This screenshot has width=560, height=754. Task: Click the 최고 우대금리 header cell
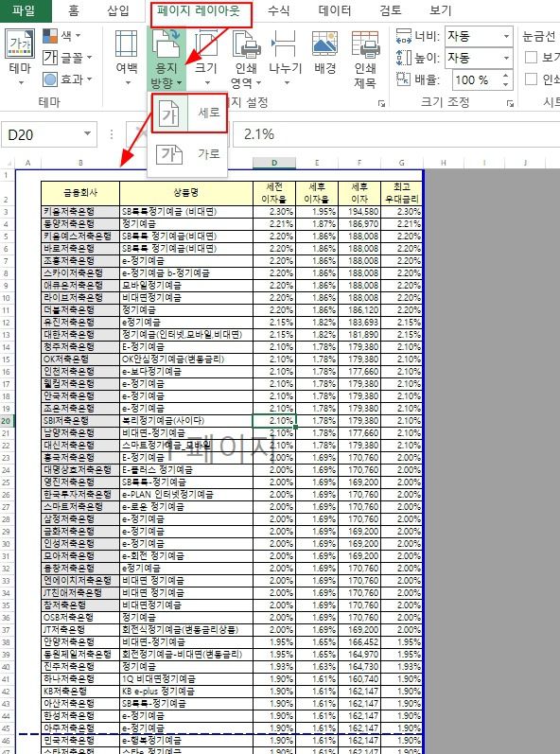coord(401,193)
